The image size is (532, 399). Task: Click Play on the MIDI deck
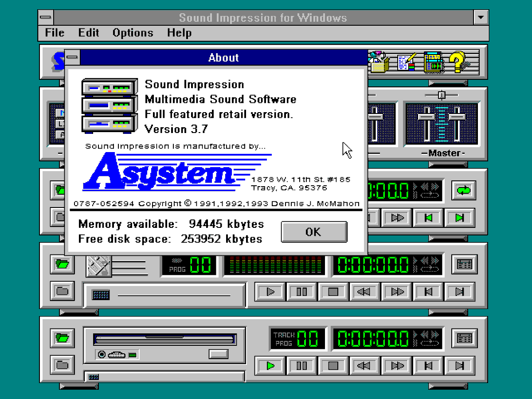click(270, 291)
